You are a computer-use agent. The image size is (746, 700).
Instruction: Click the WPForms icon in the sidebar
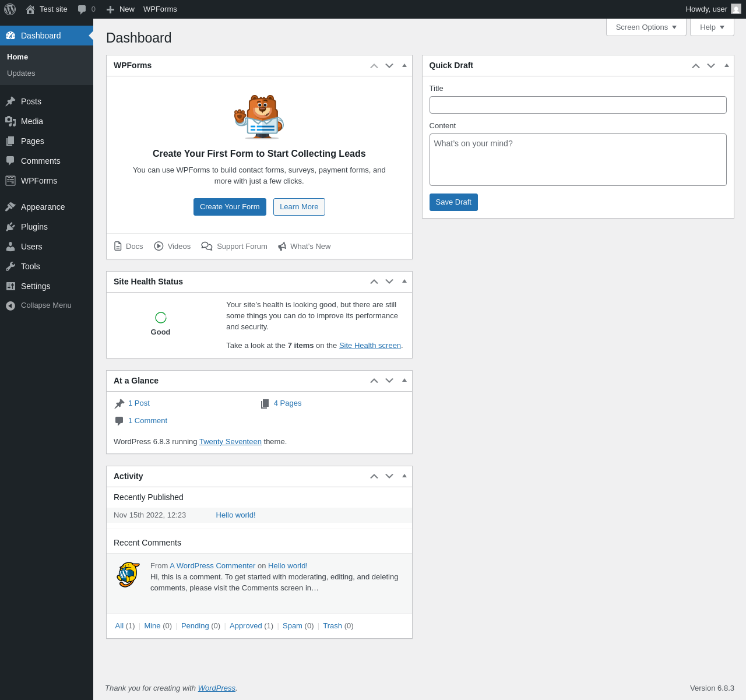[x=10, y=181]
